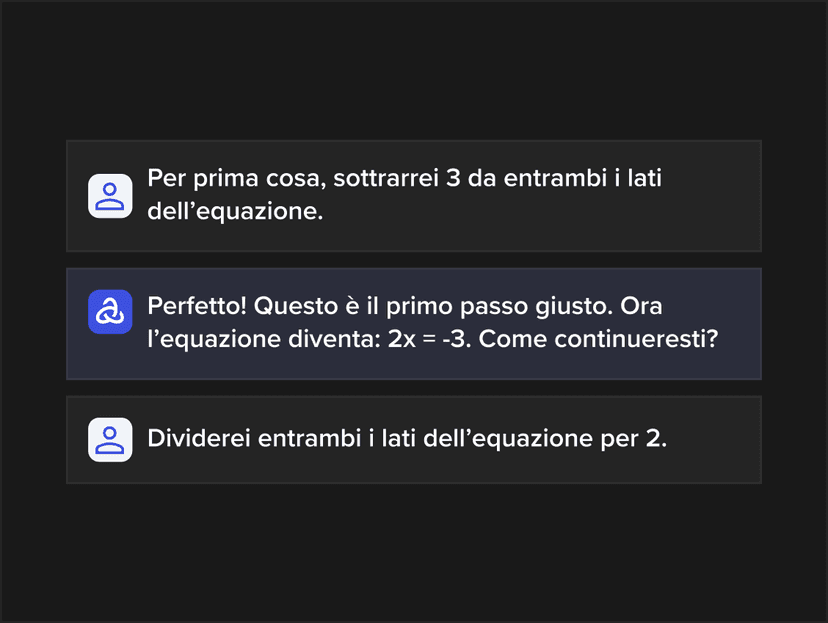Click the question 'Come continueresti?'
828x623 pixels.
(x=598, y=339)
